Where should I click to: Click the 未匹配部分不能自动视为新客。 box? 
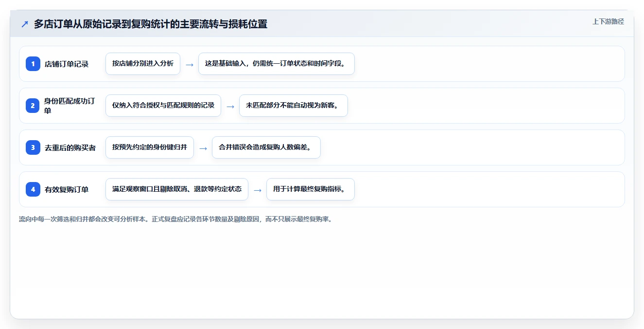pos(294,106)
